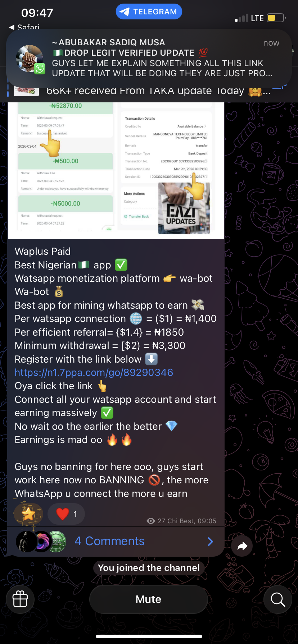The width and height of the screenshot is (298, 644).
Task: Mute the channel
Action: coord(148,599)
